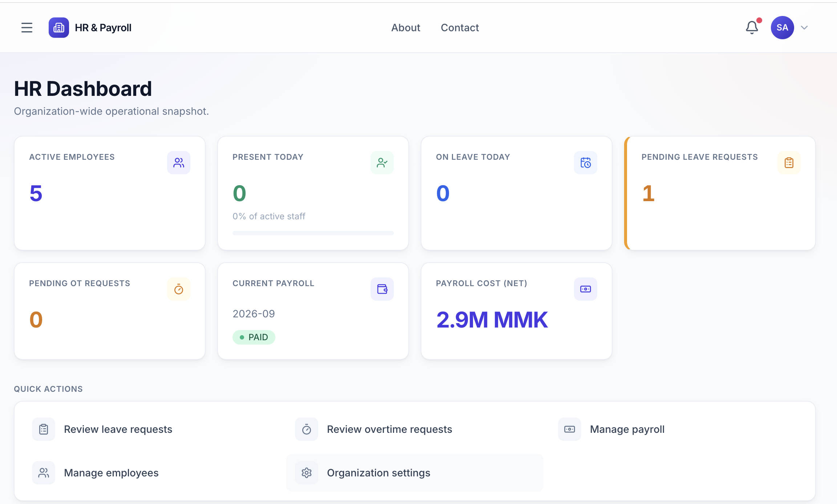Click the Review overtime requests timer icon

(x=307, y=429)
